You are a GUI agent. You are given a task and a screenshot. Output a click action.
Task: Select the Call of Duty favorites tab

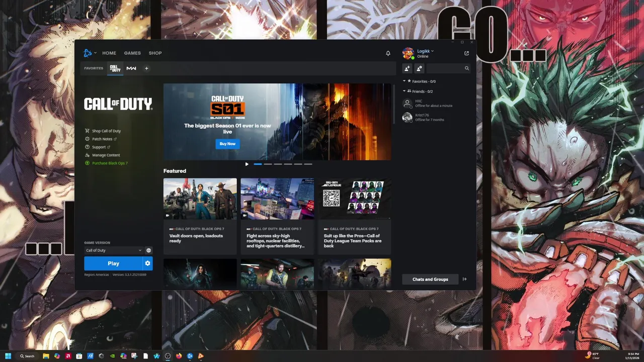[115, 68]
